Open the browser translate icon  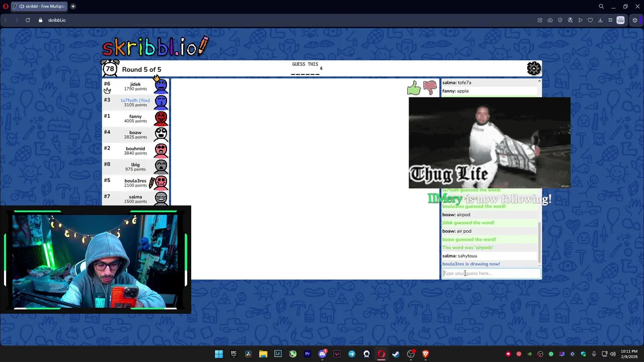click(570, 20)
